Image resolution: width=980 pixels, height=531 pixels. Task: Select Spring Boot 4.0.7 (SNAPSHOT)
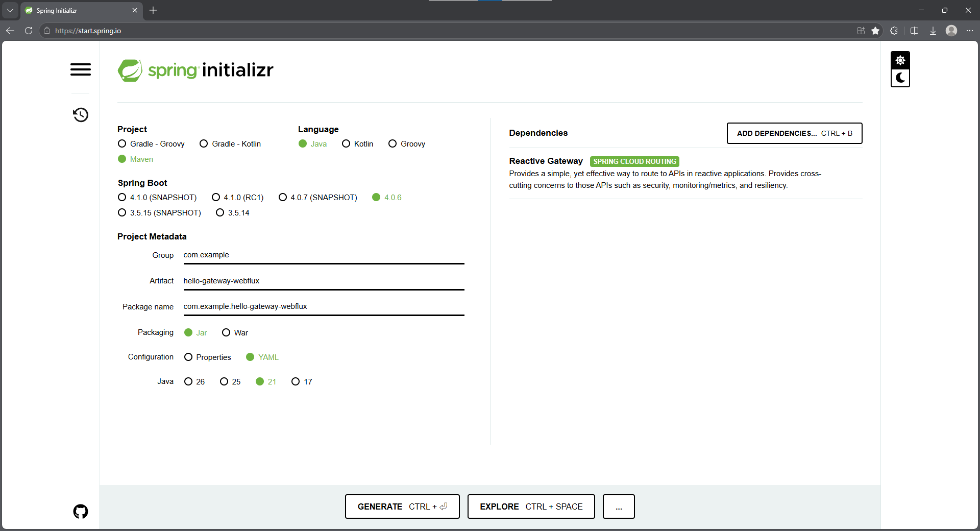(x=317, y=198)
